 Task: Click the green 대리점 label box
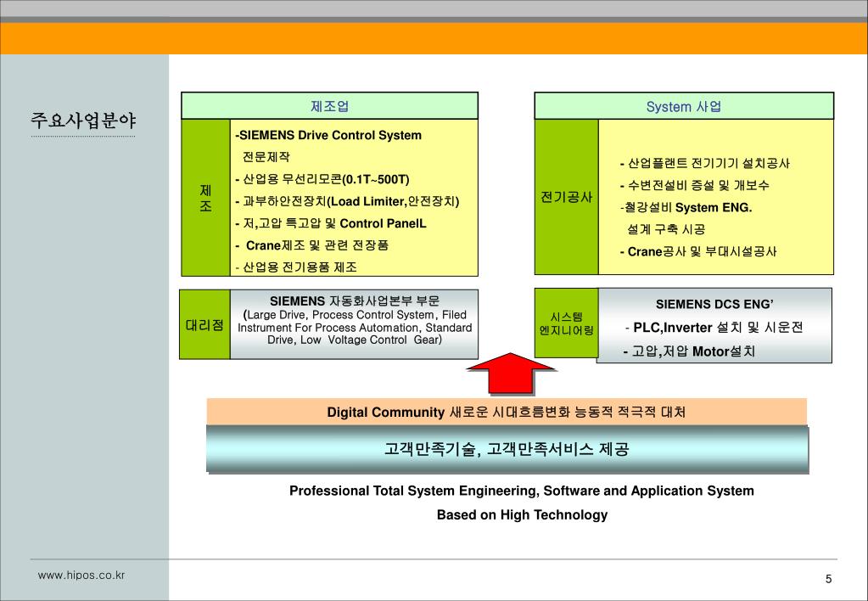204,324
